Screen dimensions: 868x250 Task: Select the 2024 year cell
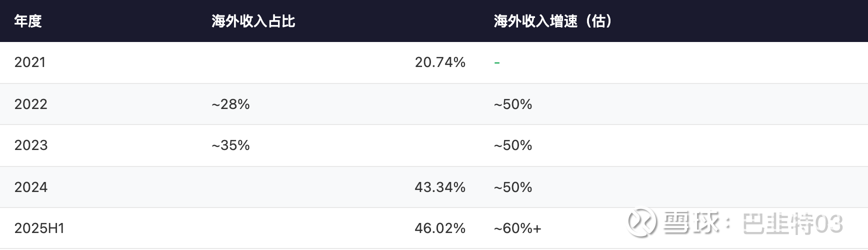pos(31,187)
